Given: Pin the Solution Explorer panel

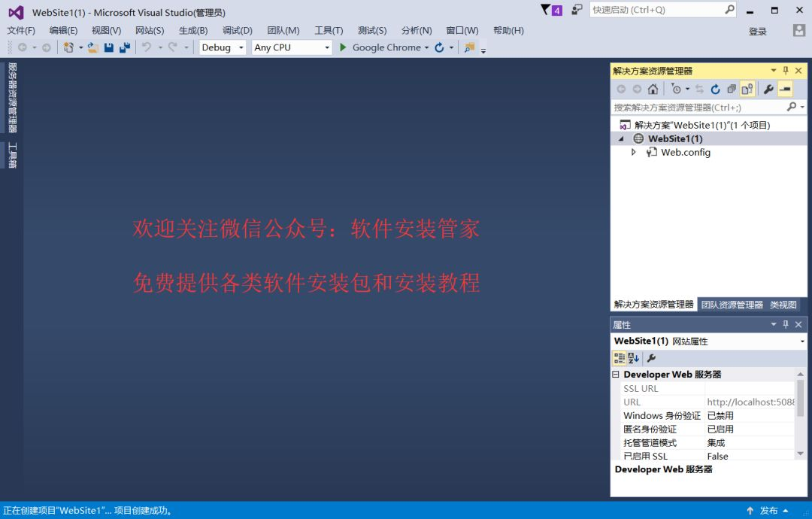Looking at the screenshot, I should pyautogui.click(x=786, y=71).
